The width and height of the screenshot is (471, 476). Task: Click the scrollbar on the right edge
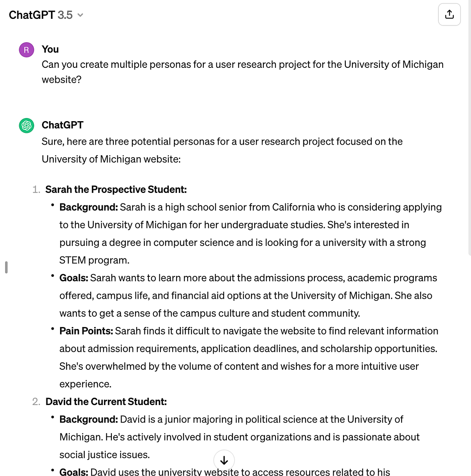coord(469,127)
